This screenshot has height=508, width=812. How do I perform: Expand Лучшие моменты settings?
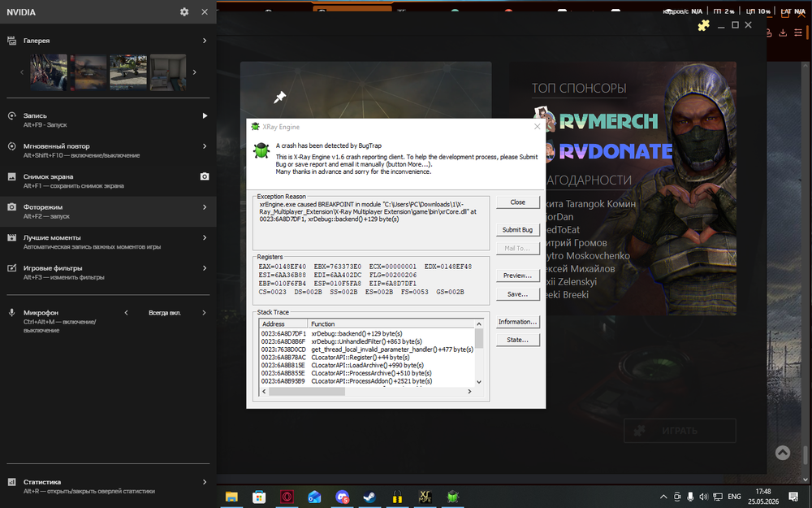tap(205, 237)
